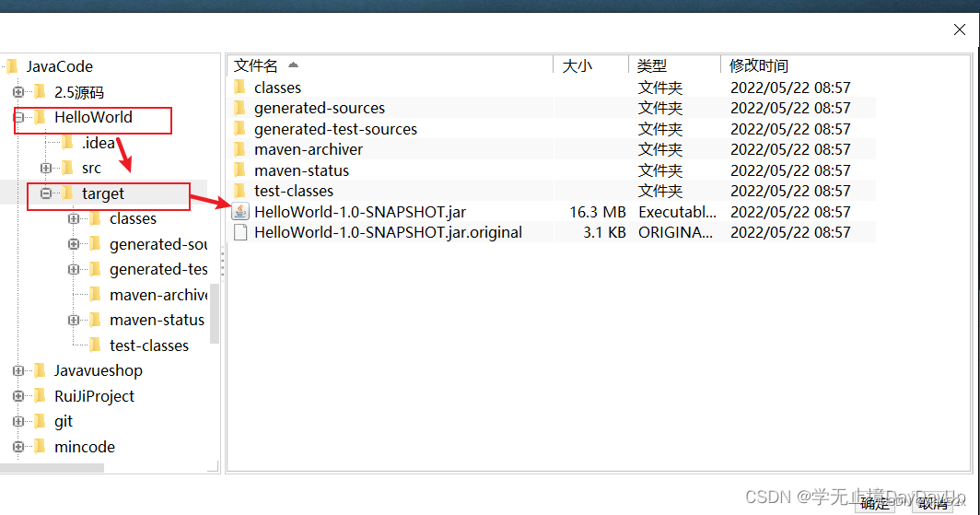Click the JavaCode root folder icon
Viewport: 980px width, 515px height.
pos(13,66)
